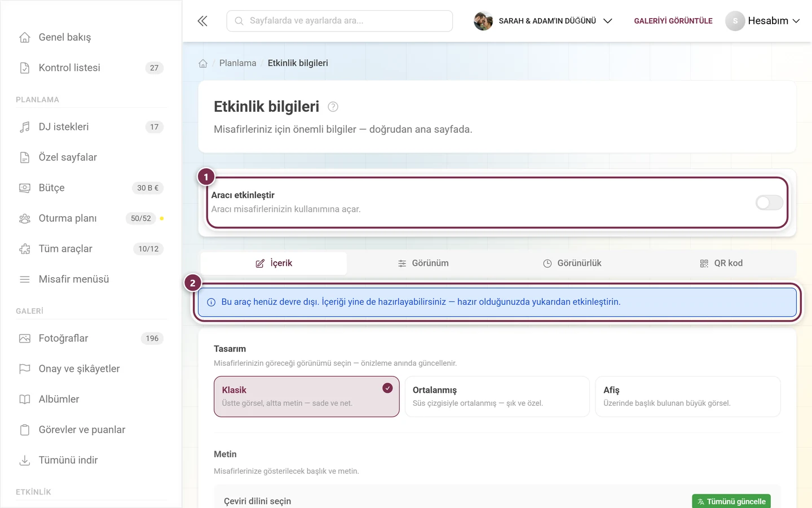
Task: Click the Bütçe money icon
Action: (x=25, y=188)
